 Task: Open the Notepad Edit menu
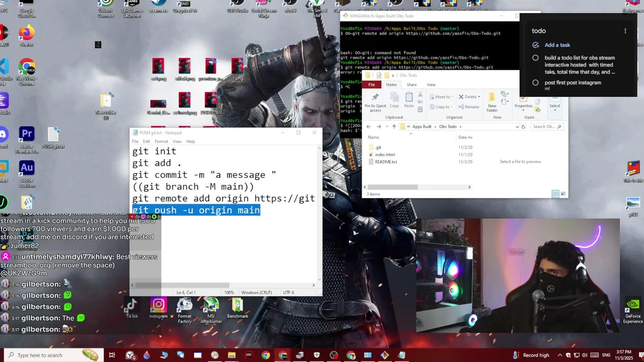coord(146,141)
